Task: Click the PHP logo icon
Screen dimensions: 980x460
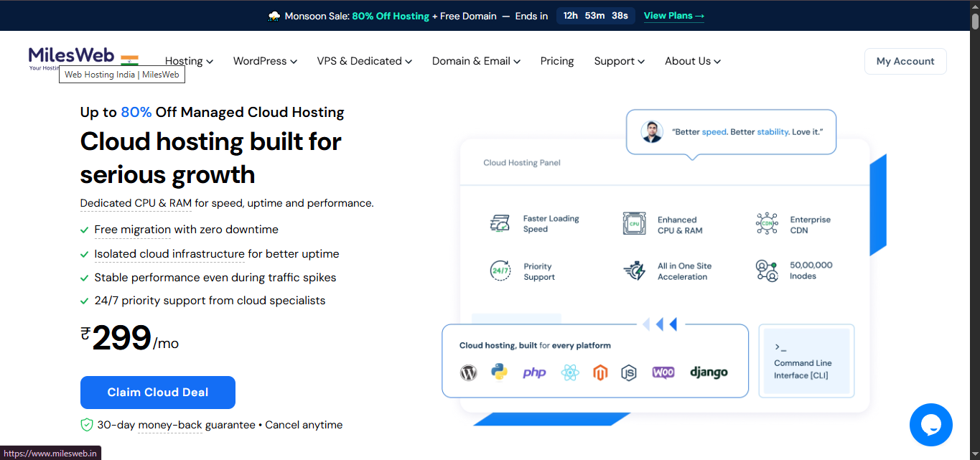Action: point(534,372)
